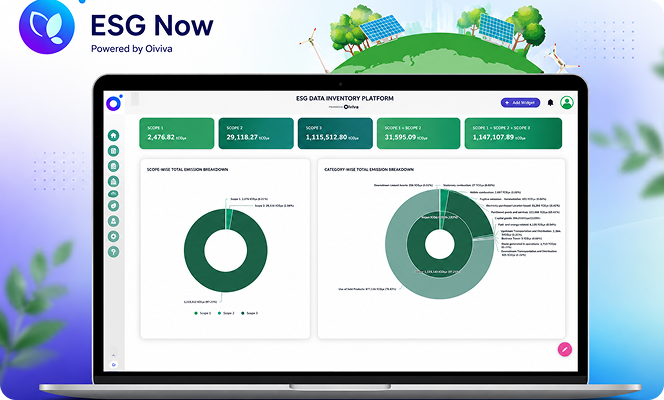Viewport: 664px width, 400px height.
Task: Open the Scope 1 + Scope 2 + Scope 3 card
Action: click(x=513, y=133)
